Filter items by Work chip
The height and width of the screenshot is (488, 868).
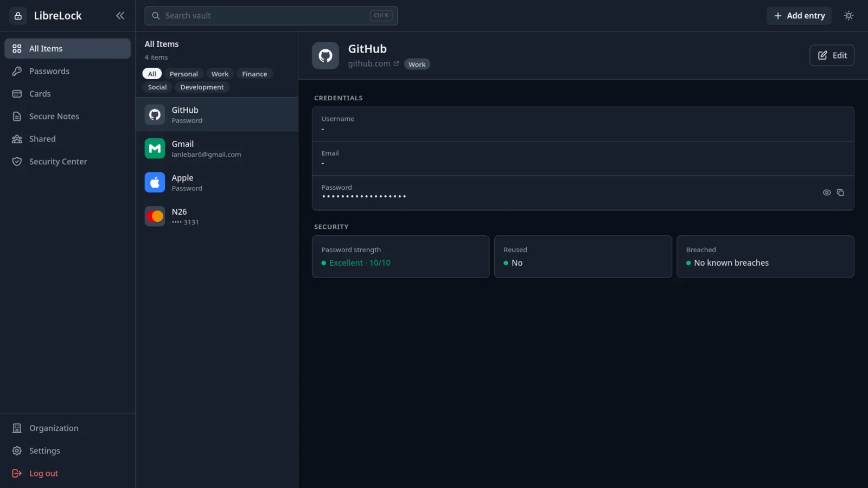click(x=220, y=74)
